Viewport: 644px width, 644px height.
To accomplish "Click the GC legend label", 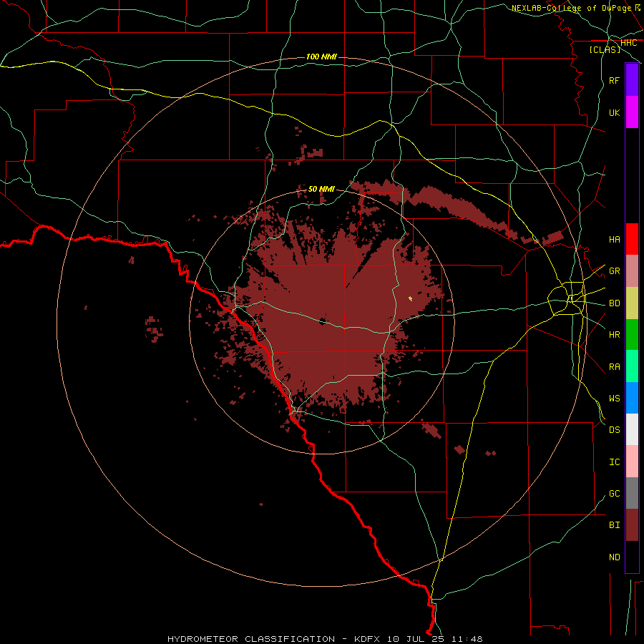I will 614,494.
